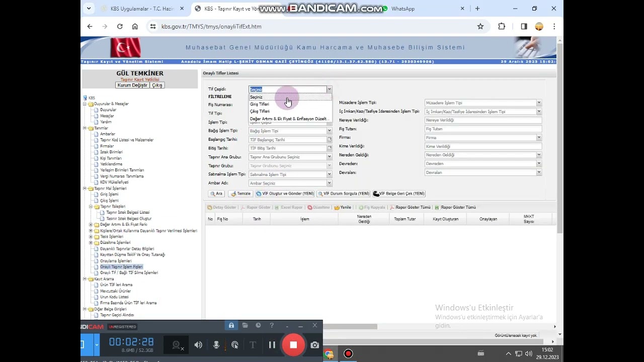This screenshot has height=362, width=644.
Task: Open Bandicam help question mark
Action: click(x=272, y=326)
